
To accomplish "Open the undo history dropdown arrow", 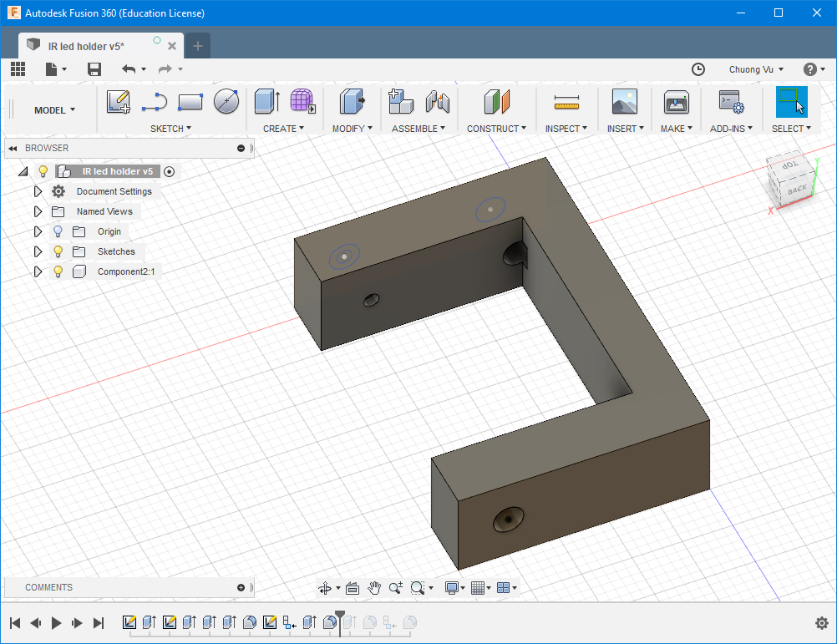I will pyautogui.click(x=144, y=69).
